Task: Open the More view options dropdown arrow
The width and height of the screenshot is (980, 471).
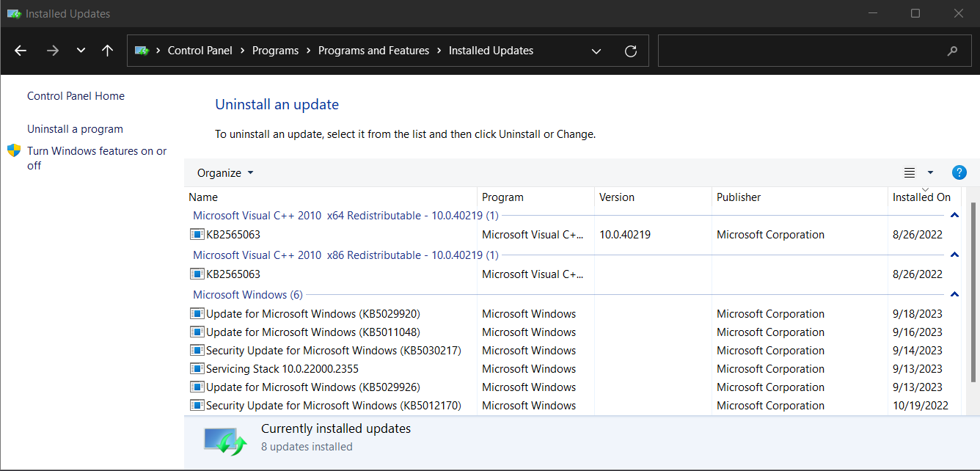Action: point(930,173)
